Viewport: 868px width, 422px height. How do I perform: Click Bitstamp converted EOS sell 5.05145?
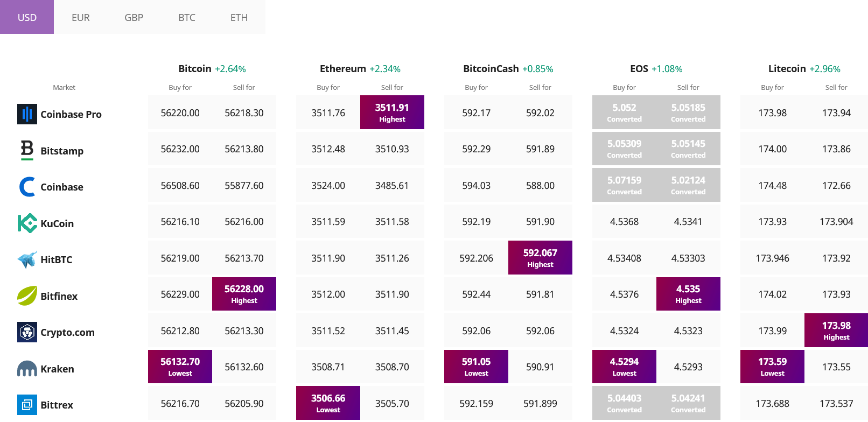(688, 149)
